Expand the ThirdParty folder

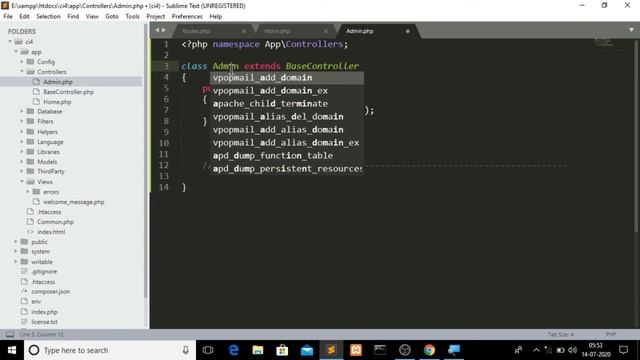pos(22,171)
